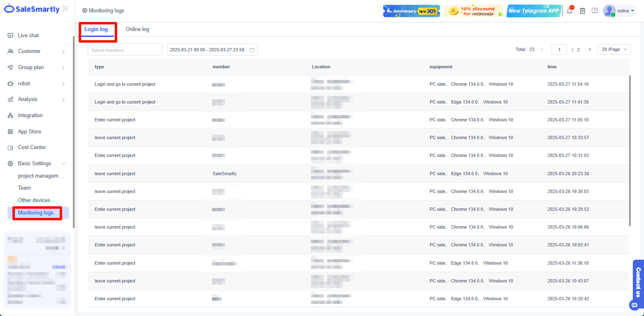Open Live chat from the sidebar
The image size is (644, 316).
coord(28,36)
